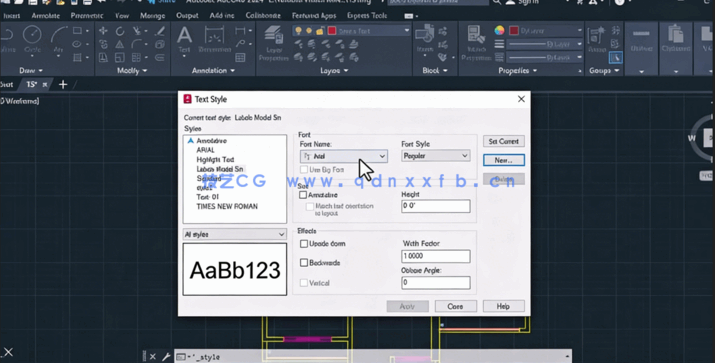Click the red ByLayer color swatch in Properties
The height and width of the screenshot is (363, 715).
point(513,31)
